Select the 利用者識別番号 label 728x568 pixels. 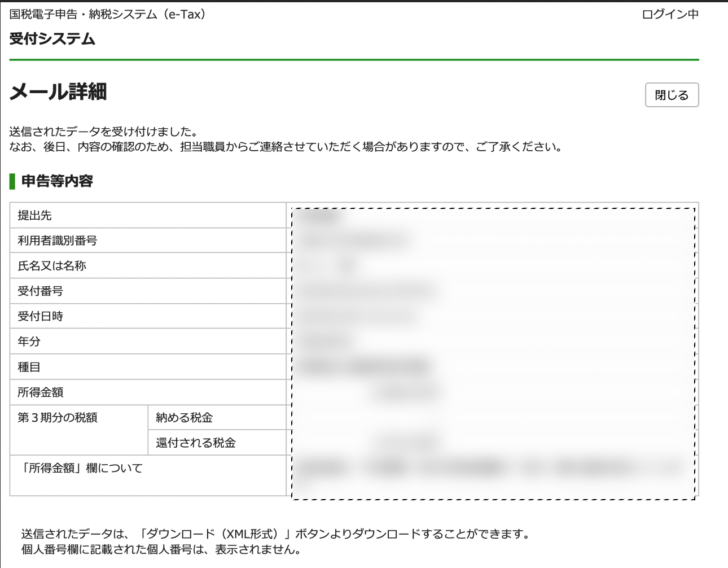click(x=58, y=241)
